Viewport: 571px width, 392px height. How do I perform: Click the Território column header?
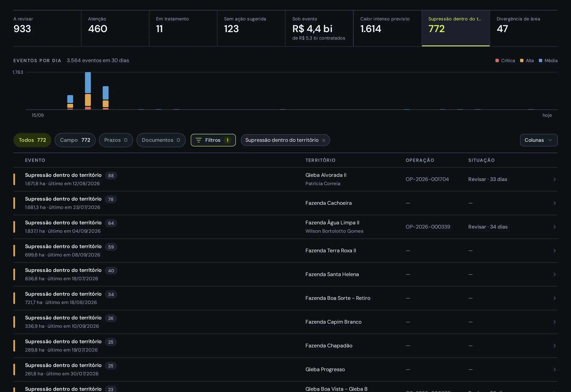320,160
